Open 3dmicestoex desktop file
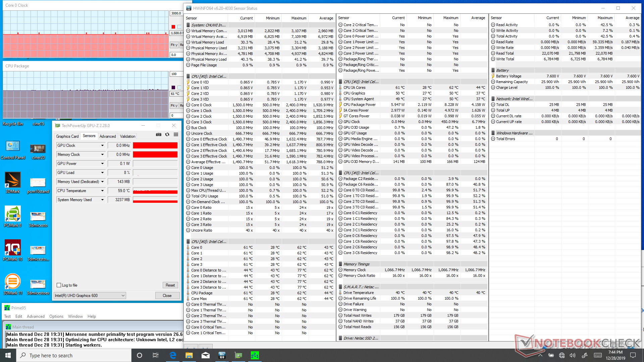 click(x=38, y=287)
